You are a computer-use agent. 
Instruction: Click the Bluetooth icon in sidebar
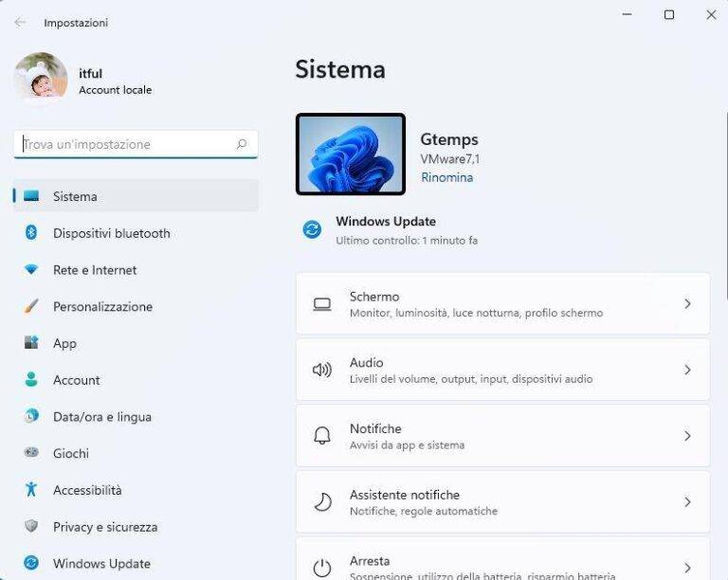coord(31,232)
